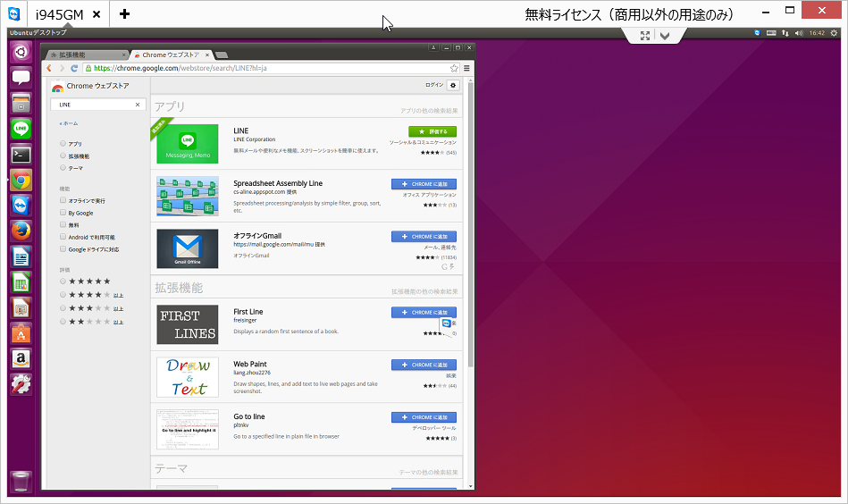Click the 評価する button for LINE

coord(432,131)
